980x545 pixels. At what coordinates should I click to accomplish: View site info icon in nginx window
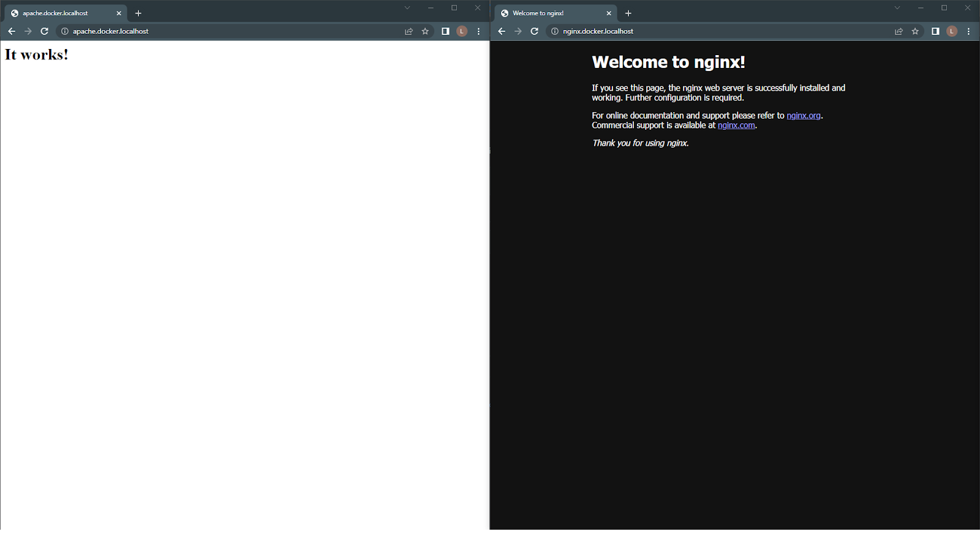[555, 31]
